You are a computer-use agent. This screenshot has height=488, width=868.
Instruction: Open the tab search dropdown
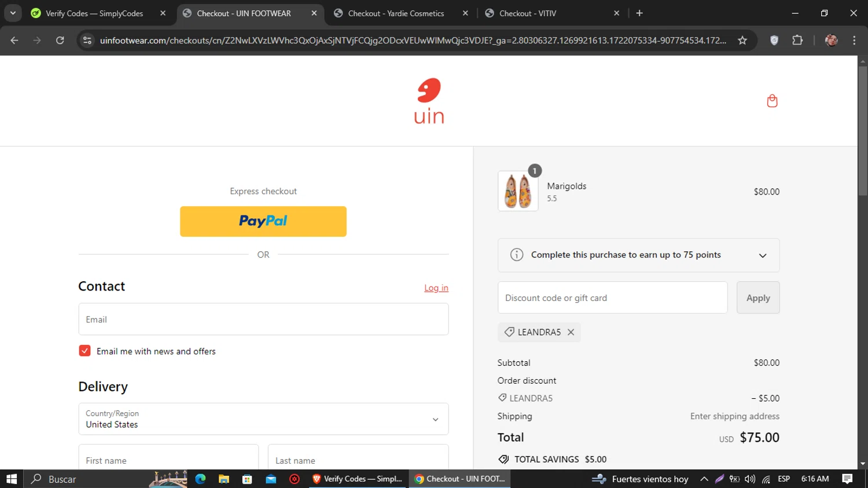(x=13, y=13)
